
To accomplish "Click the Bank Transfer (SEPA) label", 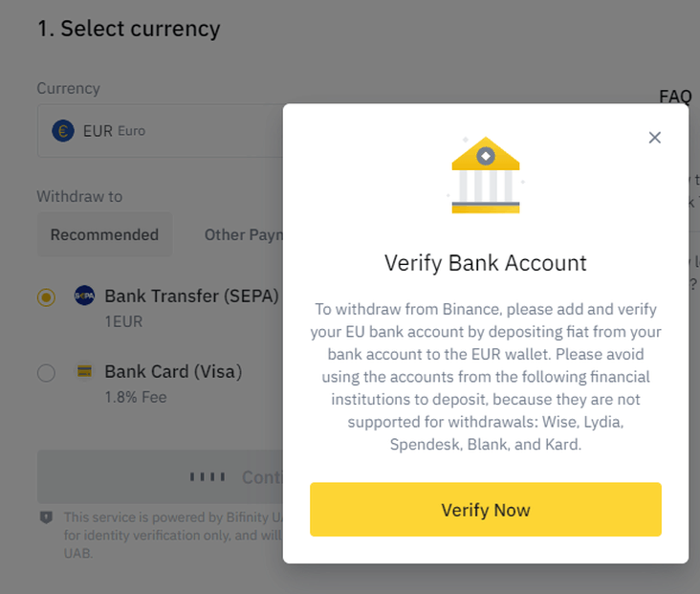I will coord(191,297).
